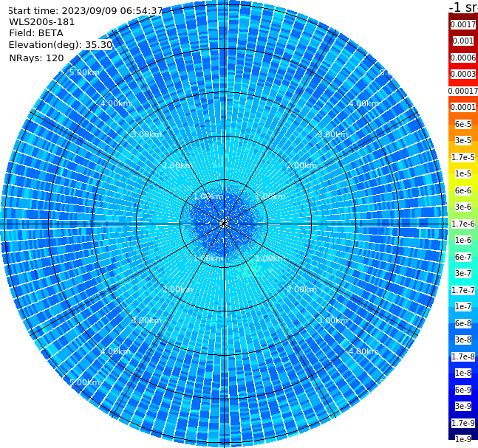The image size is (478, 448).
Task: Click the 0.0017 colorbar label
Action: [463, 24]
